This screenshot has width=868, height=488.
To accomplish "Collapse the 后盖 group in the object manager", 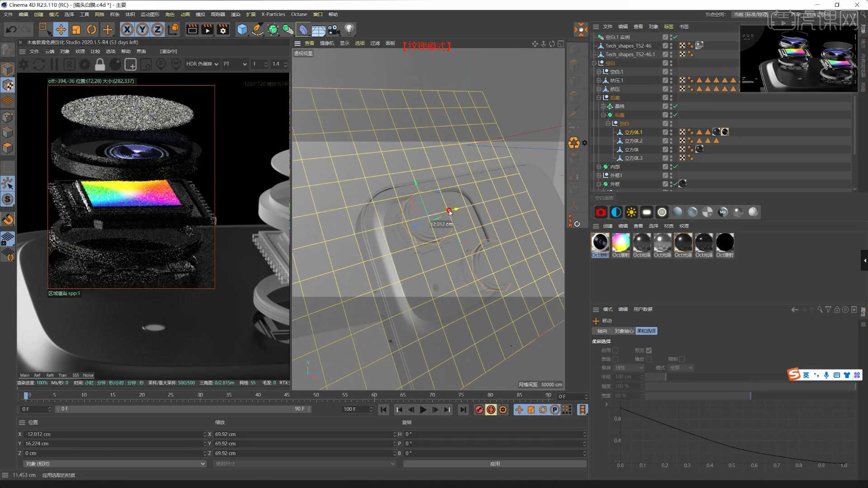I will click(599, 97).
